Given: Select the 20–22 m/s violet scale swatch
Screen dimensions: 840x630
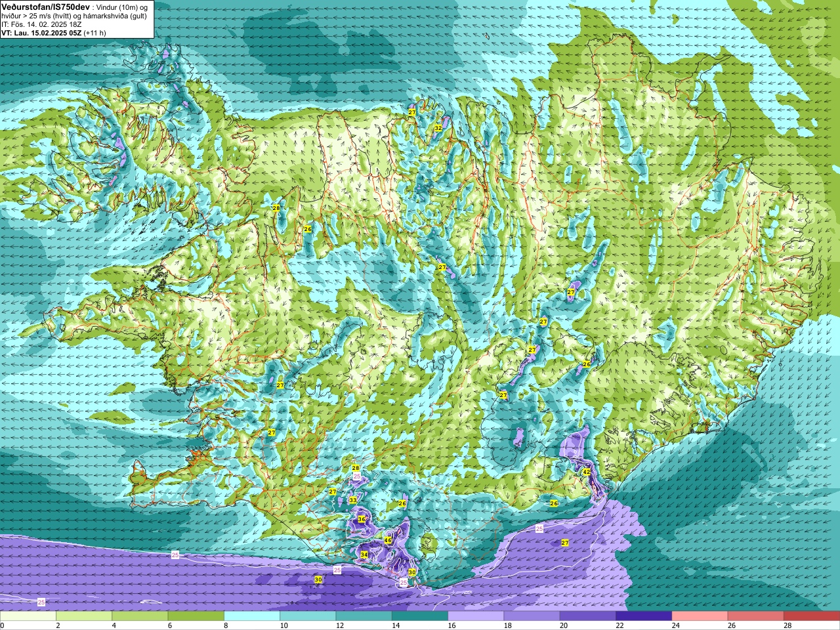Looking at the screenshot, I should tap(588, 616).
